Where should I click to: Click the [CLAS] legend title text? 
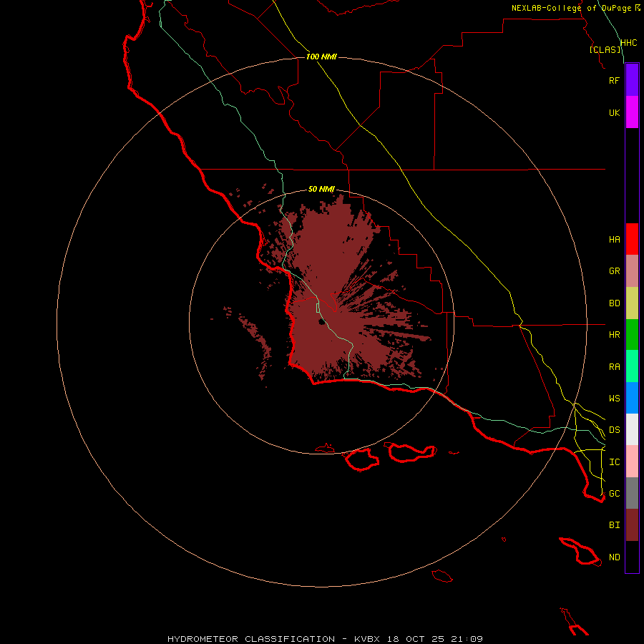point(605,49)
